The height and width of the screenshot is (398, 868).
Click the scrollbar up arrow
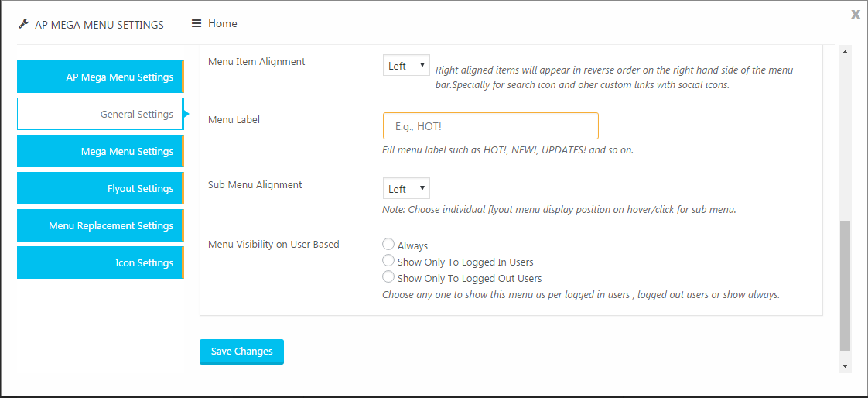(845, 52)
